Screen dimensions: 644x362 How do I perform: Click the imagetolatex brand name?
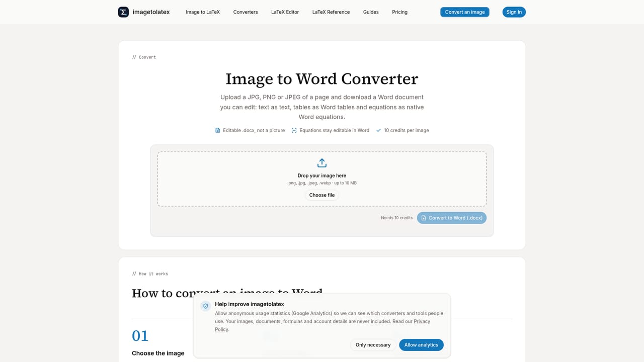coord(151,12)
